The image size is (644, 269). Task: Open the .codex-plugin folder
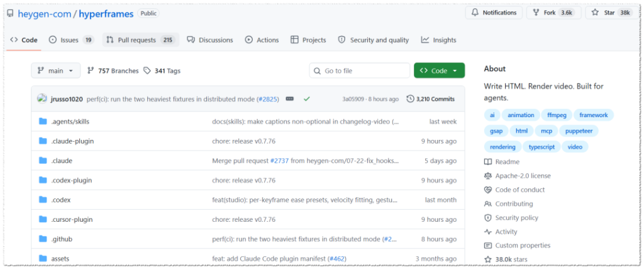[x=72, y=180]
